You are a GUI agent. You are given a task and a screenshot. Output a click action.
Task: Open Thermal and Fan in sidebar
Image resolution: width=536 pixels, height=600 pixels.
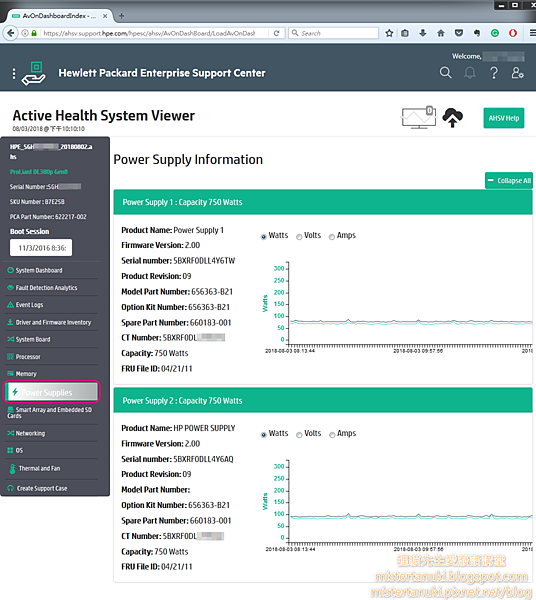coord(39,468)
